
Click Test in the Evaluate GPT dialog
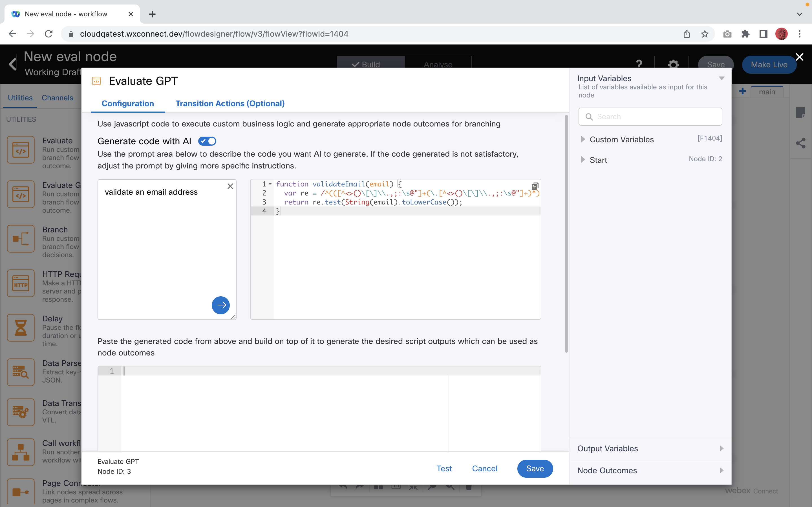click(x=444, y=468)
